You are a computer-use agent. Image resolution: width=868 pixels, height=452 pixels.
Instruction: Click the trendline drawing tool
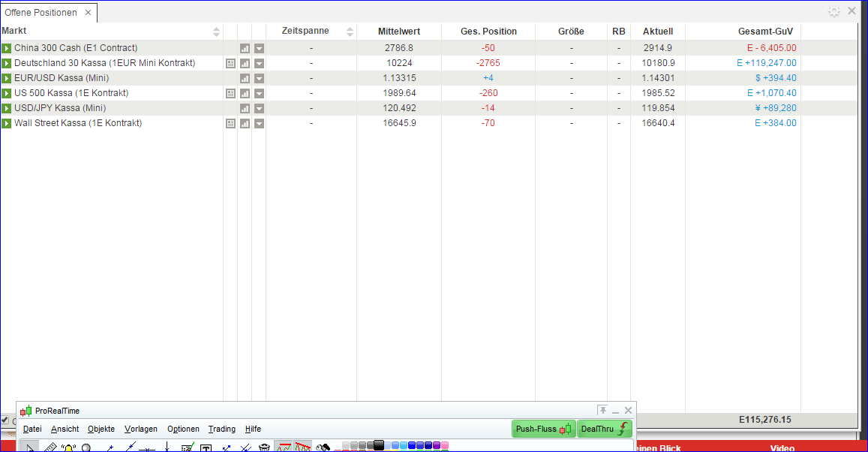pyautogui.click(x=129, y=445)
